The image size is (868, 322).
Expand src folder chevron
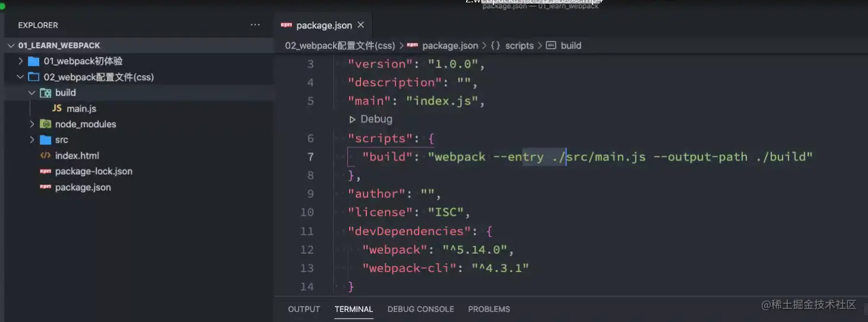[x=32, y=140]
